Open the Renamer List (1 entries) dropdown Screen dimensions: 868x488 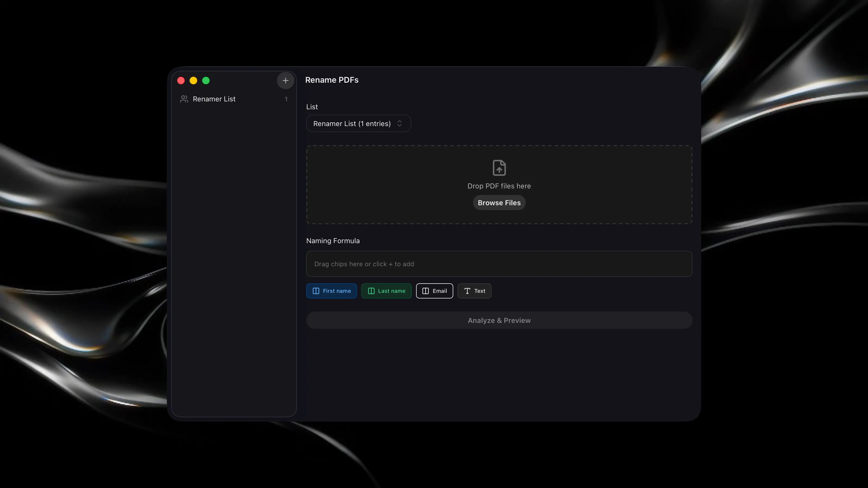358,124
